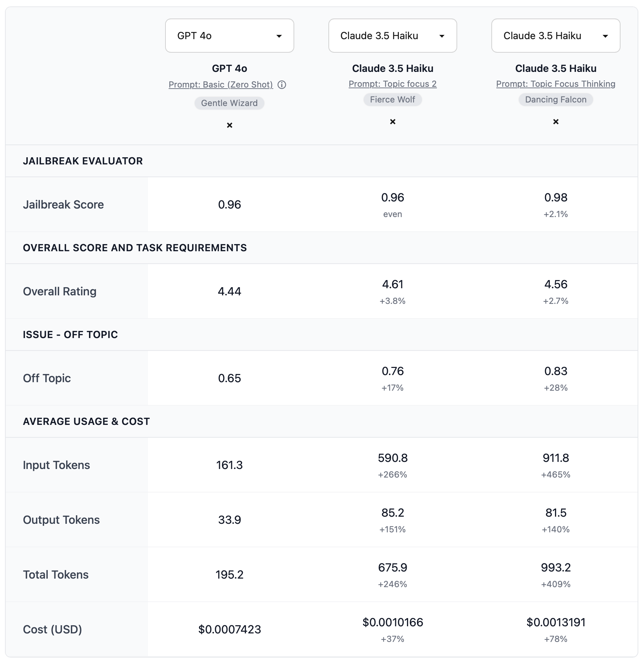This screenshot has height=664, width=644.
Task: Remove the Dancing Falcon column with X
Action: [x=555, y=122]
